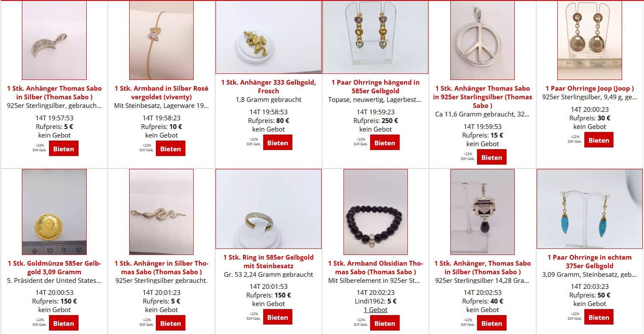View the Joop earrings photo
644x334 pixels.
(x=590, y=40)
